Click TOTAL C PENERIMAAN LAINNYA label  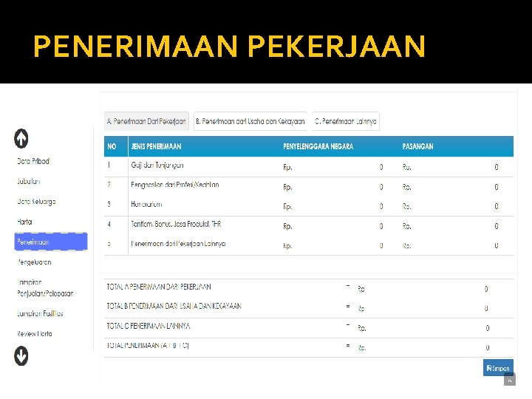149,326
